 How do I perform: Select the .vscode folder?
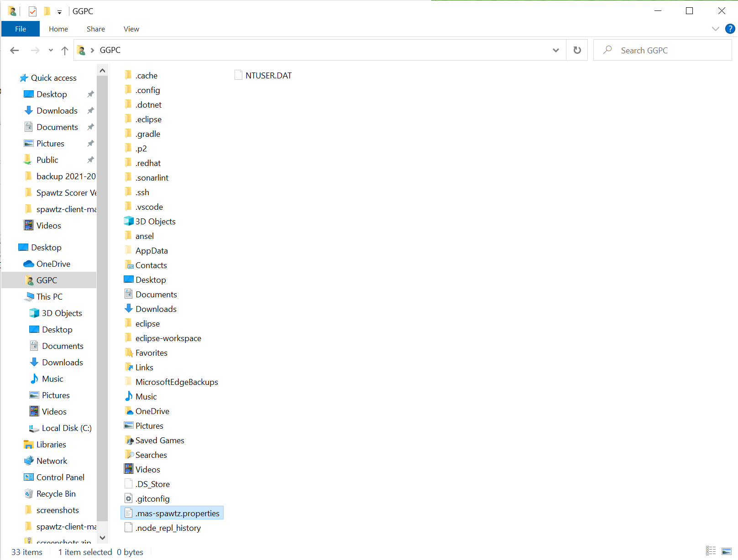(x=144, y=207)
